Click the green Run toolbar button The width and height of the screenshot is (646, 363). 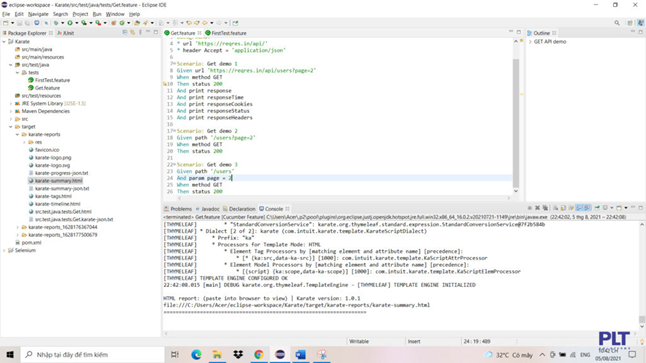point(70,23)
